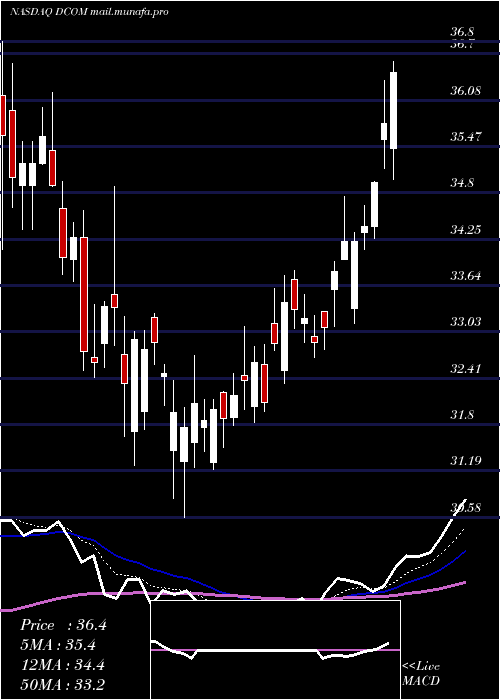Viewport: 500px width, 700px height.
Task: Click the 36.08 price axis label
Action: (466, 91)
